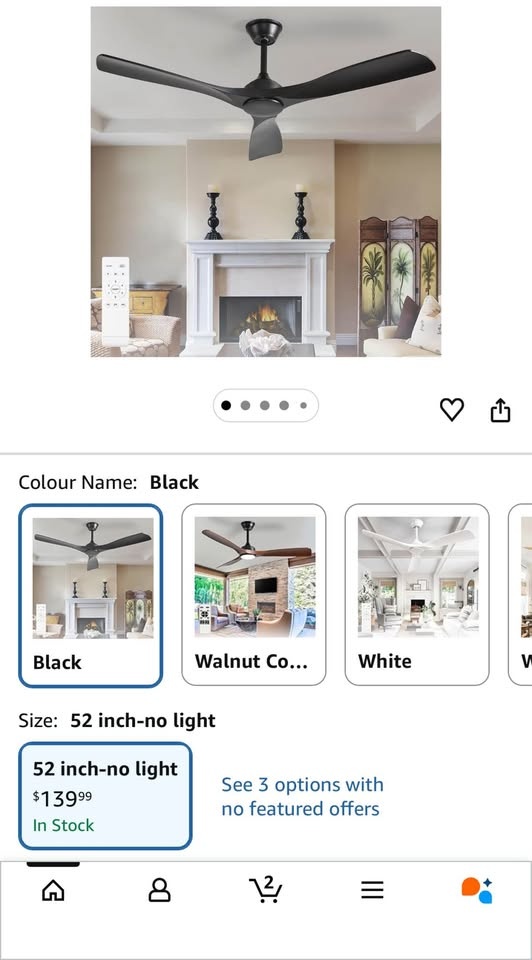The height and width of the screenshot is (960, 532).
Task: Tap the share icon
Action: click(500, 410)
